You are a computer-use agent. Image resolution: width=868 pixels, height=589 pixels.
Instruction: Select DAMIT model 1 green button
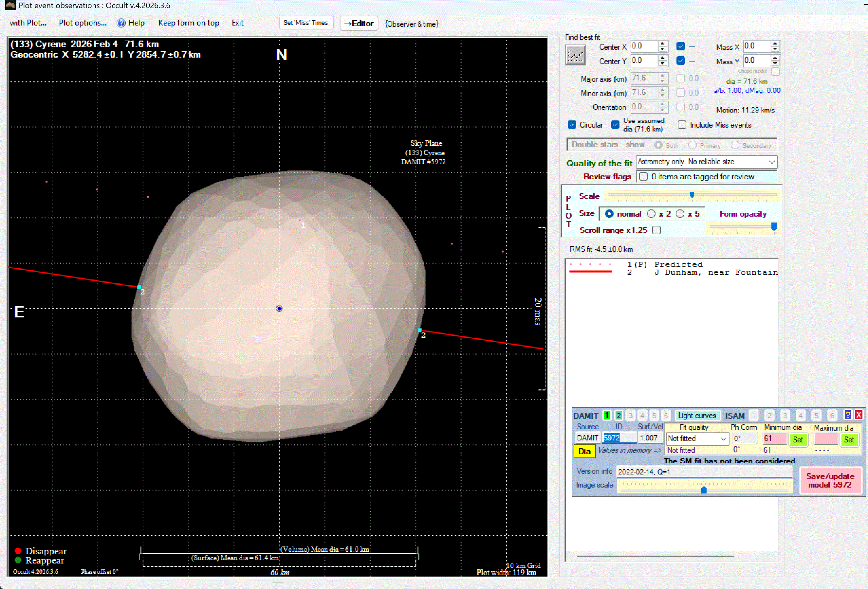pos(607,415)
